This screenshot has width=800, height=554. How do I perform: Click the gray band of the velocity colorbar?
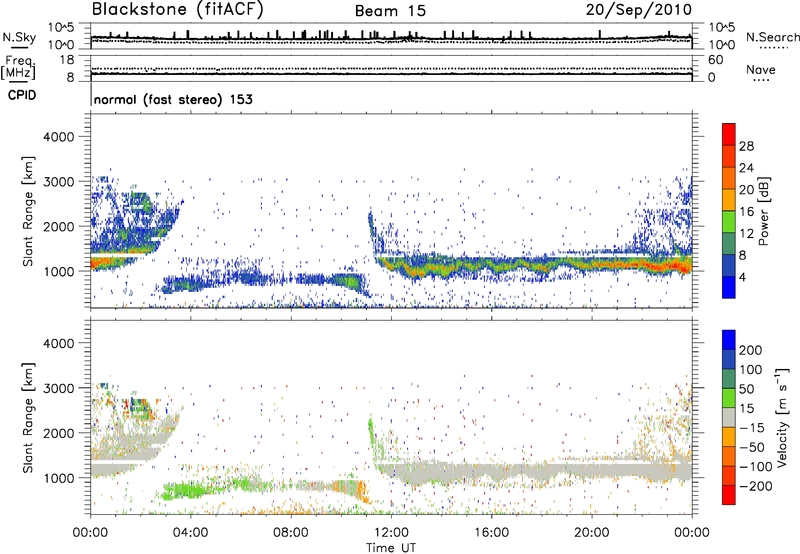tap(729, 417)
